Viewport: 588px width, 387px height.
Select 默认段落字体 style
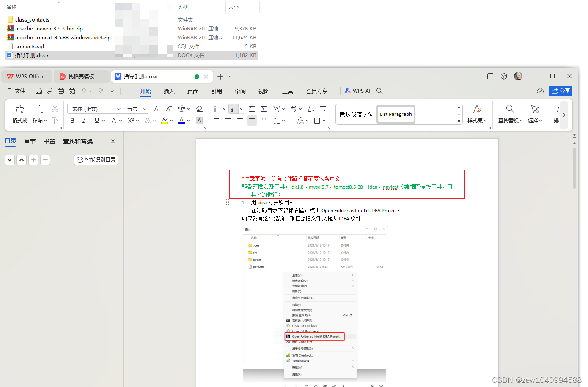tap(356, 114)
